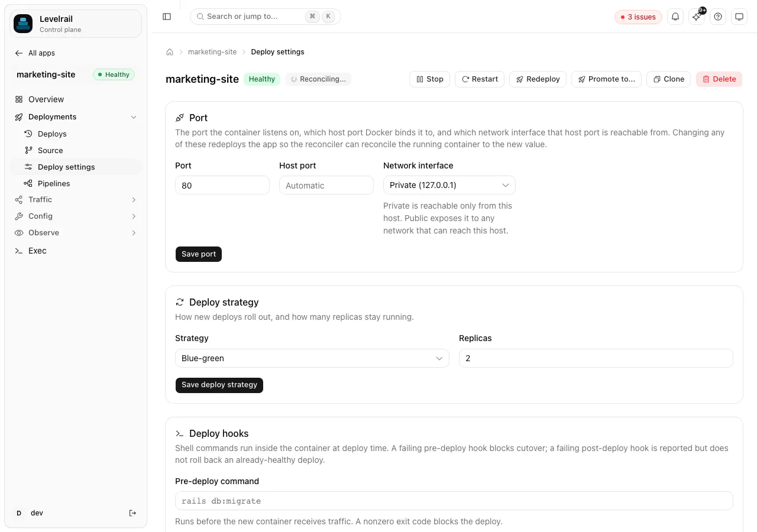757x532 pixels.
Task: Open the Strategy Blue-green dropdown
Action: tap(312, 358)
